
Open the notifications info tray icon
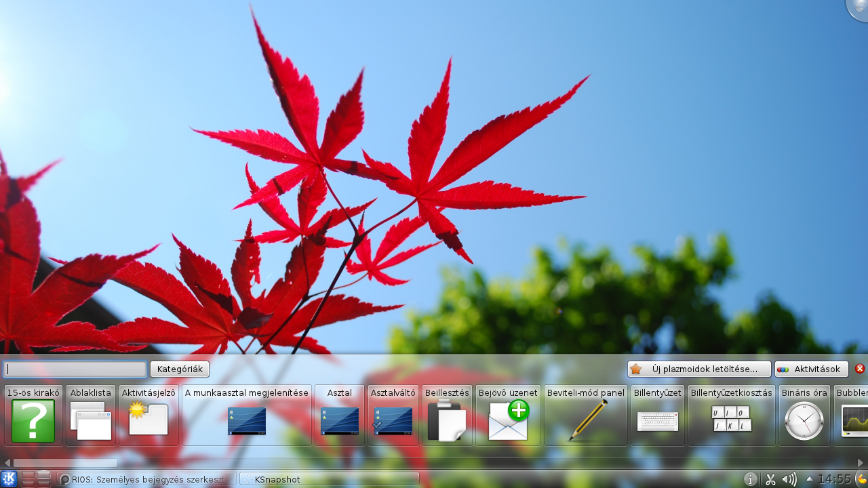pos(751,479)
